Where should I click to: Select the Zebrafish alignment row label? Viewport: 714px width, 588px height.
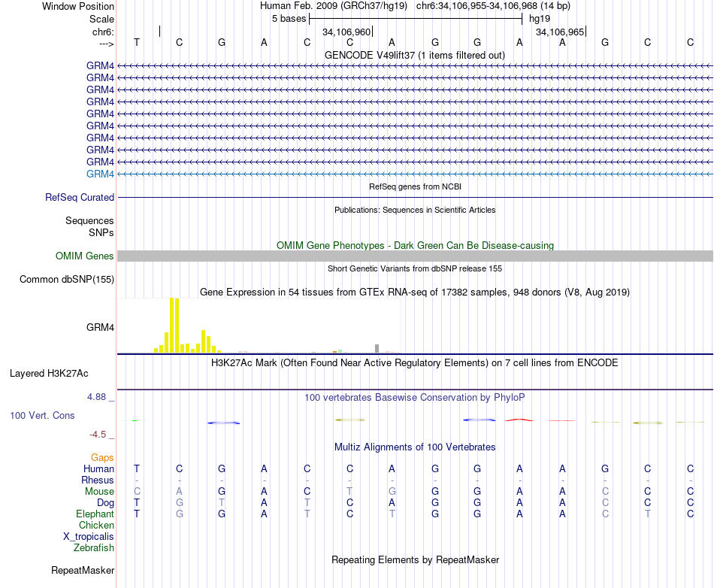tap(94, 548)
